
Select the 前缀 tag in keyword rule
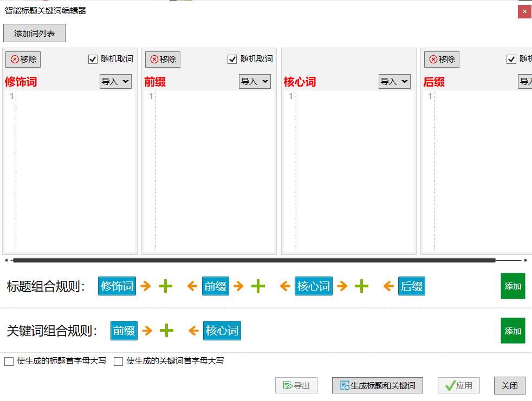[124, 331]
